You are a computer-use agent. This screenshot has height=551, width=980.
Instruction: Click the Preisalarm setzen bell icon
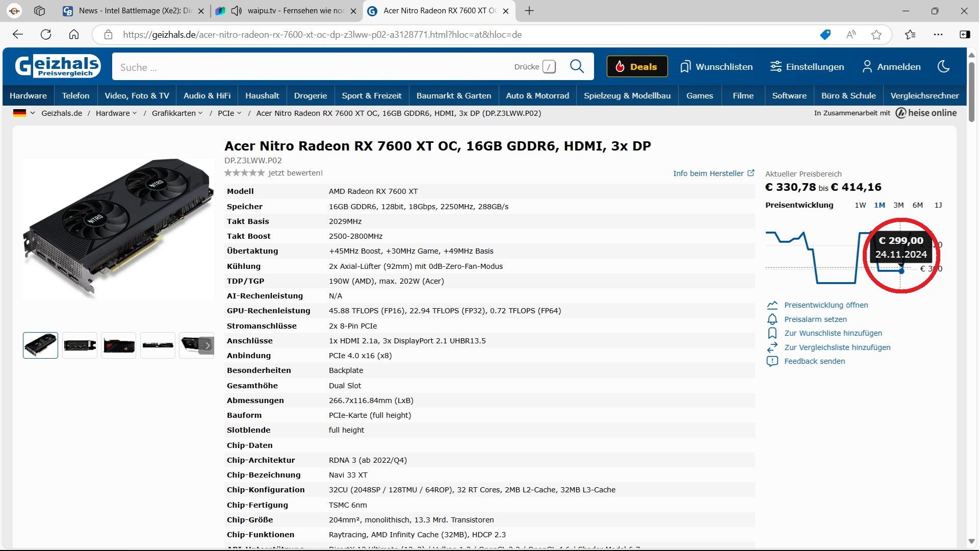[x=772, y=319]
